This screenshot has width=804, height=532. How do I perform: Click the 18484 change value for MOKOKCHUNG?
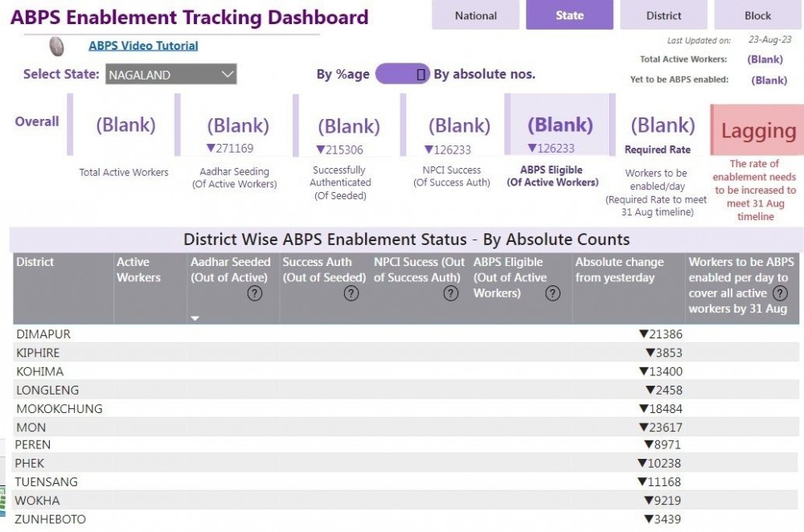pos(661,408)
